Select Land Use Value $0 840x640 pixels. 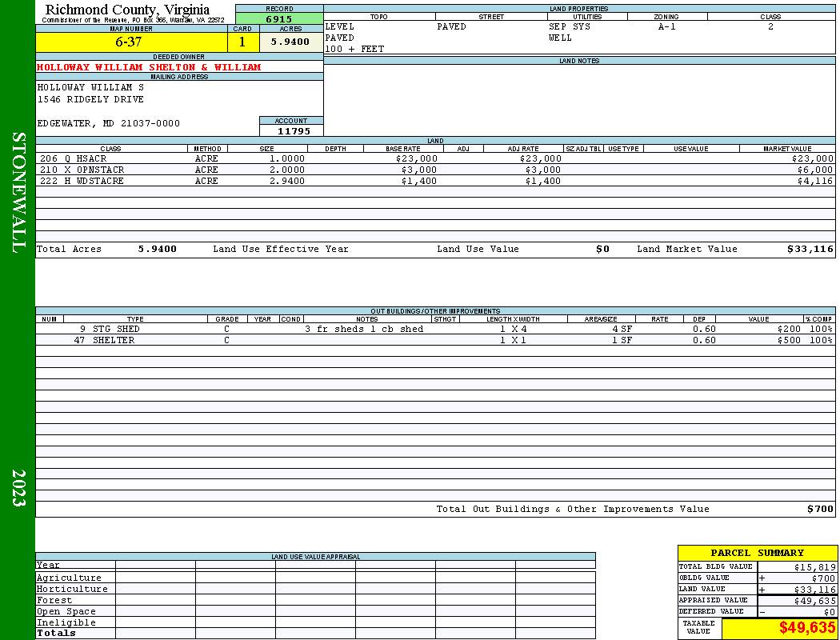(602, 249)
